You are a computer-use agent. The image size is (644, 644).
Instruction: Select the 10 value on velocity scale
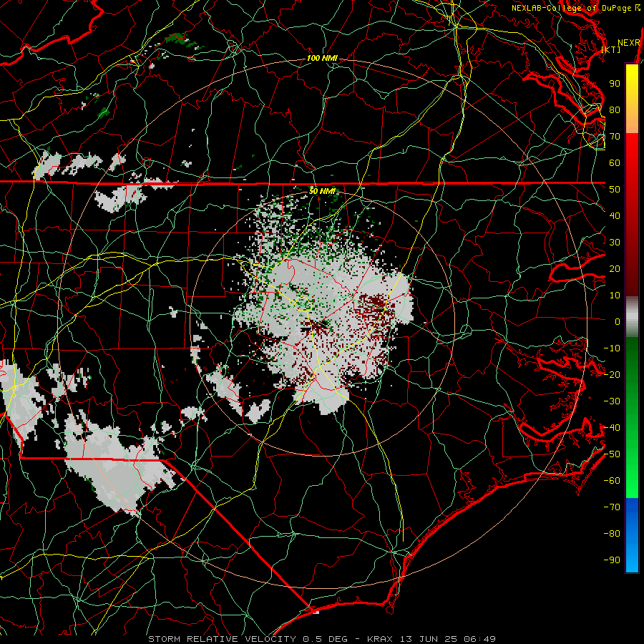click(x=615, y=296)
